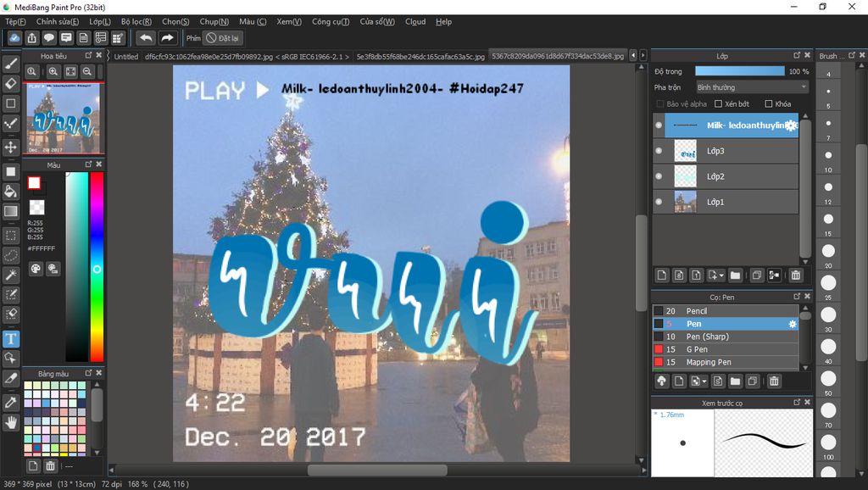
Task: Click tab scroll right arrow
Action: (643, 55)
